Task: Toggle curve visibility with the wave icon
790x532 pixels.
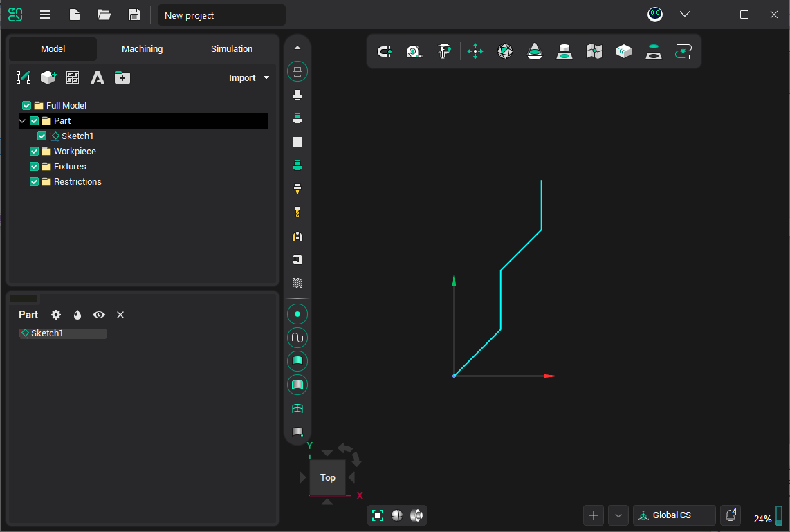Action: click(x=297, y=338)
